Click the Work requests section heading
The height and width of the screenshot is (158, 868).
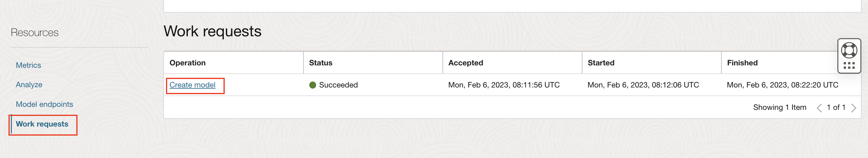point(212,31)
